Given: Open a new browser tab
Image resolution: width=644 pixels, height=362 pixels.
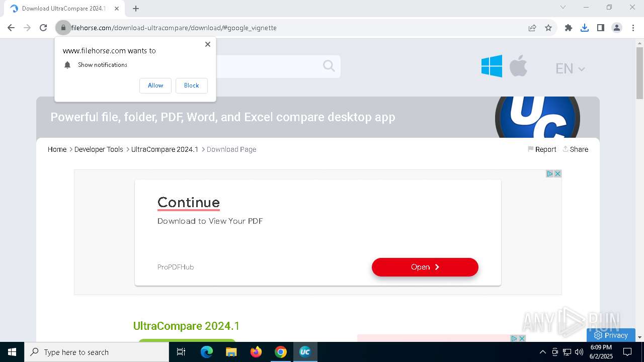Looking at the screenshot, I should point(136,9).
